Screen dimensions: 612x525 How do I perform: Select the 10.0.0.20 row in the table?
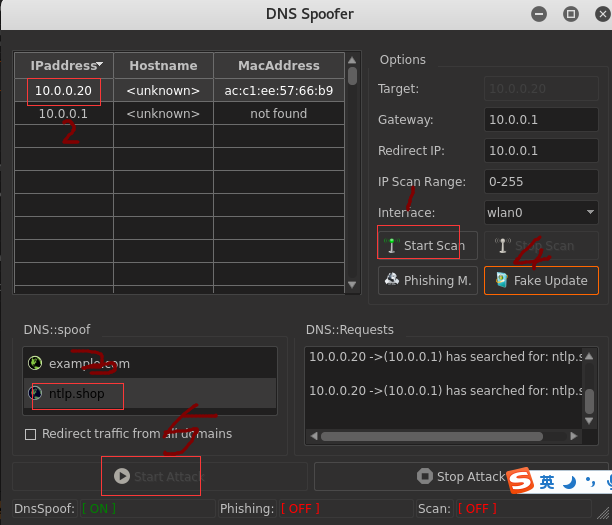(63, 91)
